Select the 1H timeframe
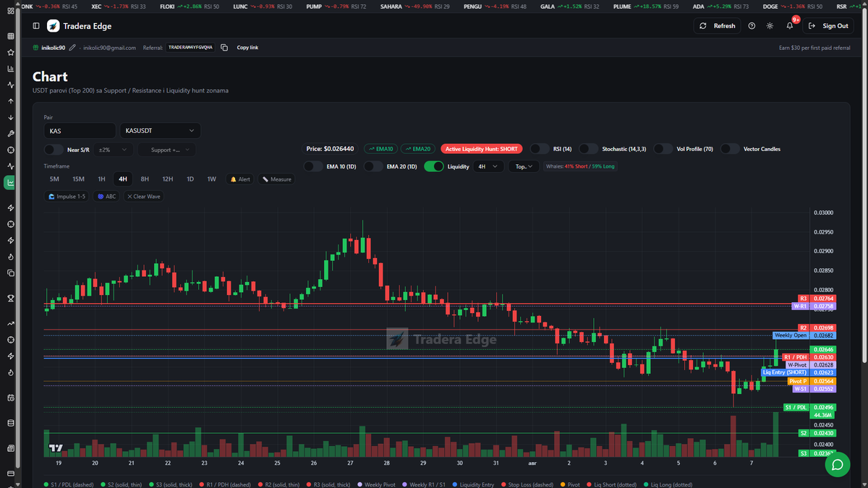 (x=102, y=179)
